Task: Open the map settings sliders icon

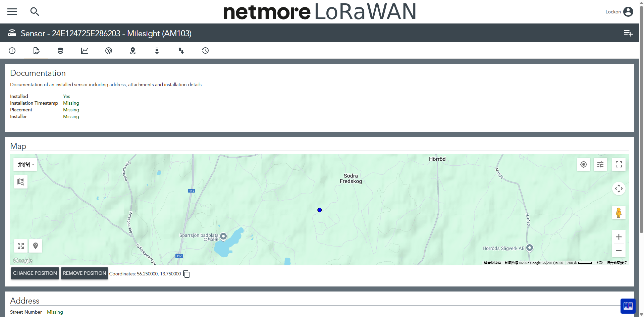Action: [x=600, y=164]
